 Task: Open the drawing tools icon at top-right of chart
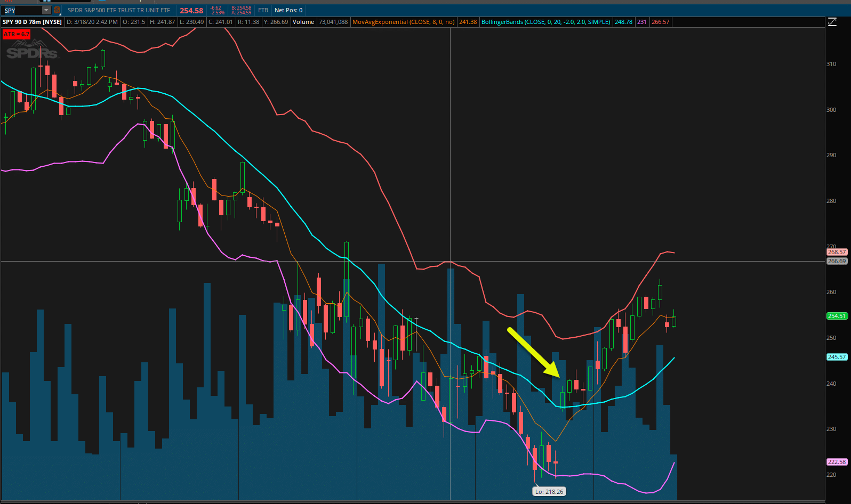tap(832, 22)
